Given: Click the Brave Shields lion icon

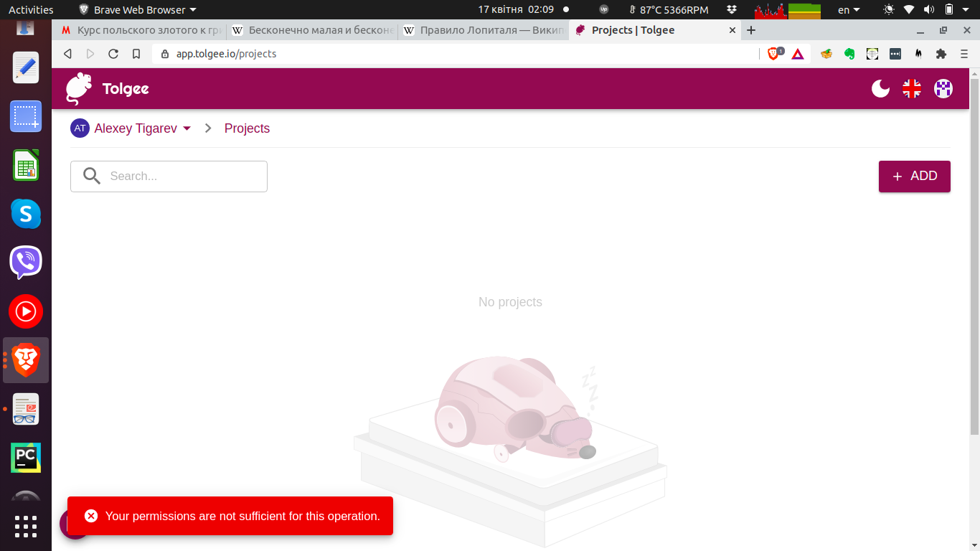Looking at the screenshot, I should (x=774, y=54).
